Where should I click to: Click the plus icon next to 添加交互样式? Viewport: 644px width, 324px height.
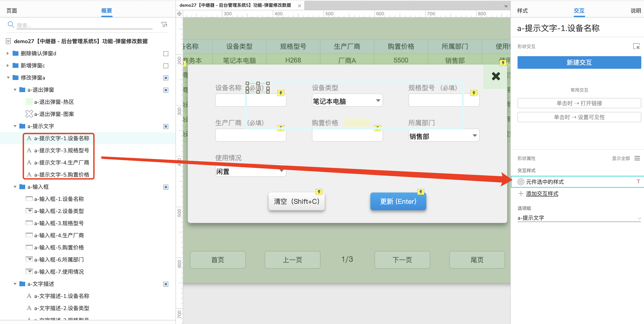(x=521, y=193)
